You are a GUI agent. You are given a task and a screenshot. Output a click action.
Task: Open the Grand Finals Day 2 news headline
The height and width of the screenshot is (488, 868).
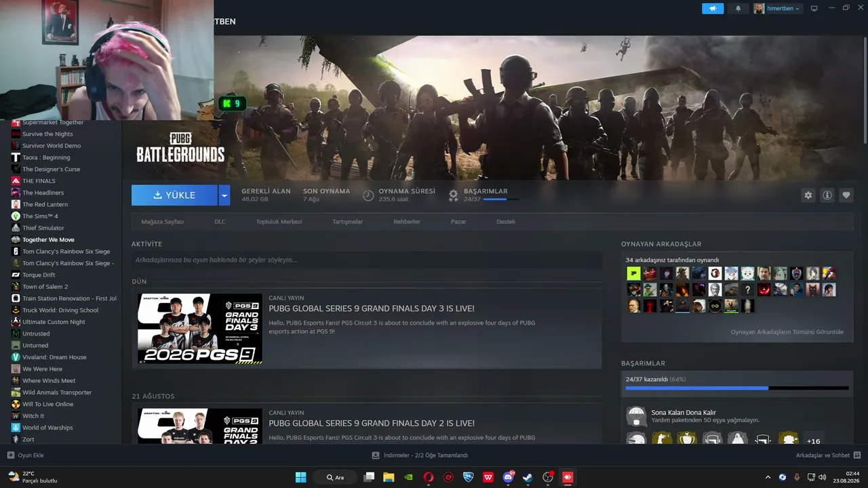pos(372,424)
